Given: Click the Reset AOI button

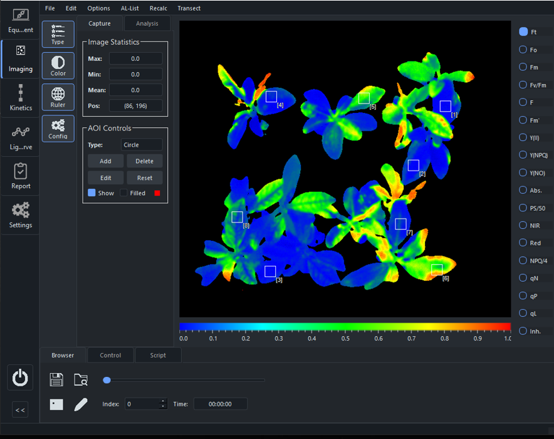Looking at the screenshot, I should 145,178.
